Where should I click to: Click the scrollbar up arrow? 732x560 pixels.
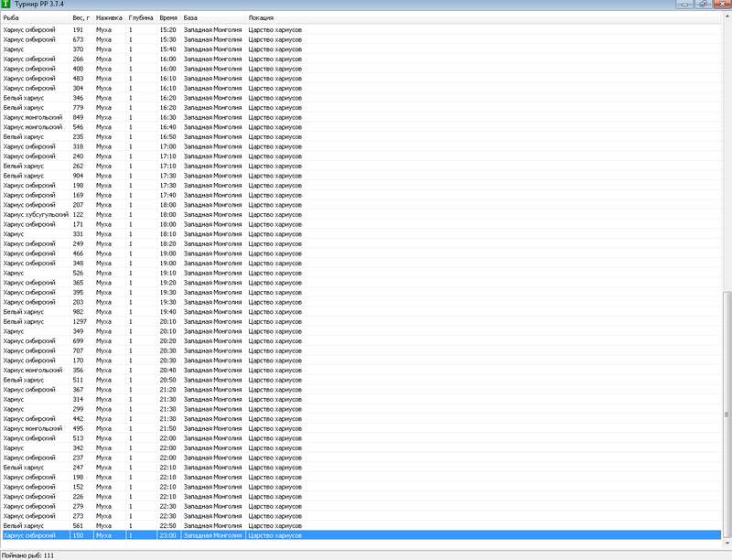tap(727, 17)
